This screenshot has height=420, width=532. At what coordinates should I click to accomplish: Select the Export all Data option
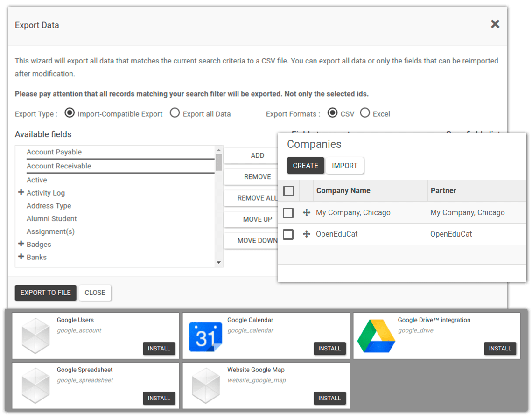[x=175, y=112]
